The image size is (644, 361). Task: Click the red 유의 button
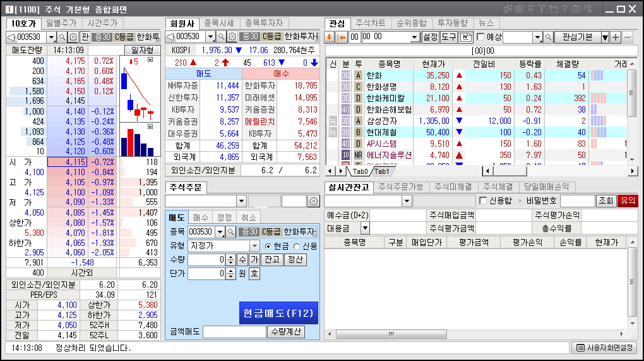tap(628, 200)
